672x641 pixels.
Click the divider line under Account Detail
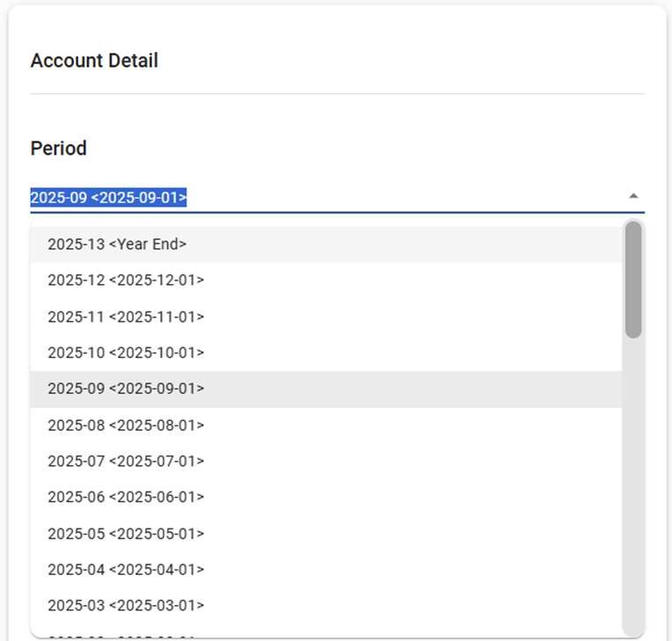337,93
